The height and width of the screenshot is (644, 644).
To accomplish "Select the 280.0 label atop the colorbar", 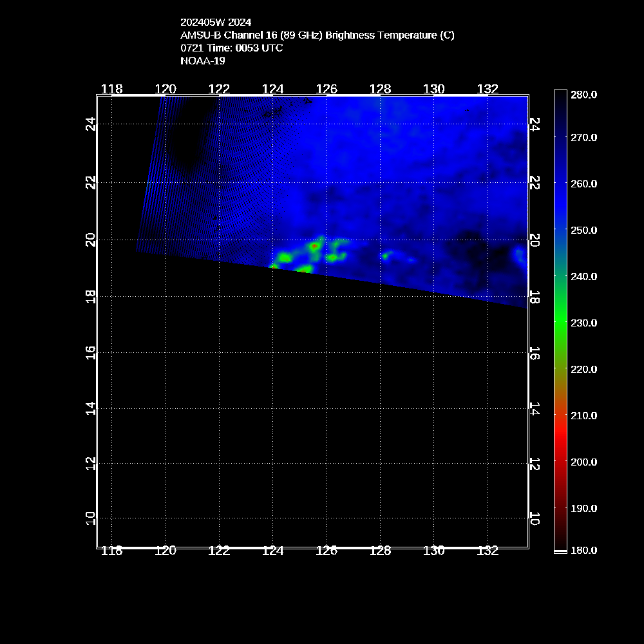I will (583, 94).
